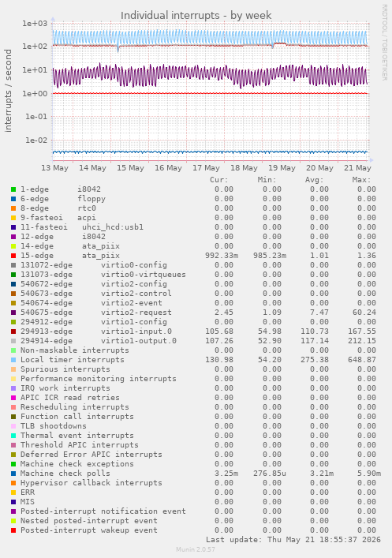The width and height of the screenshot is (392, 558).
Task: Click the Munin 2.0.57 version text
Action: coord(196,549)
